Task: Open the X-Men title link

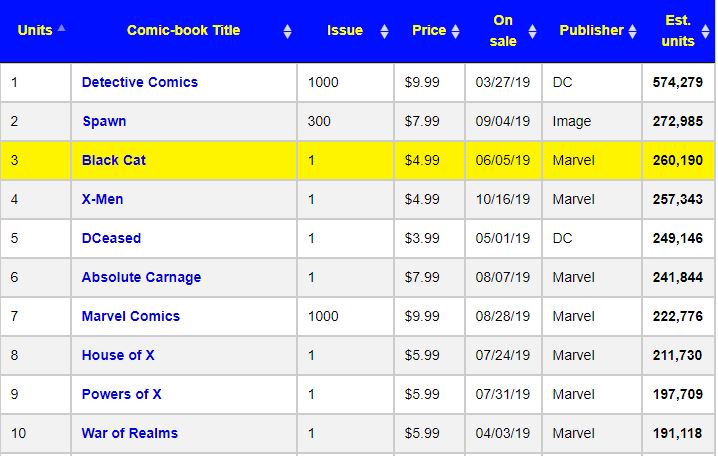Action: [102, 199]
